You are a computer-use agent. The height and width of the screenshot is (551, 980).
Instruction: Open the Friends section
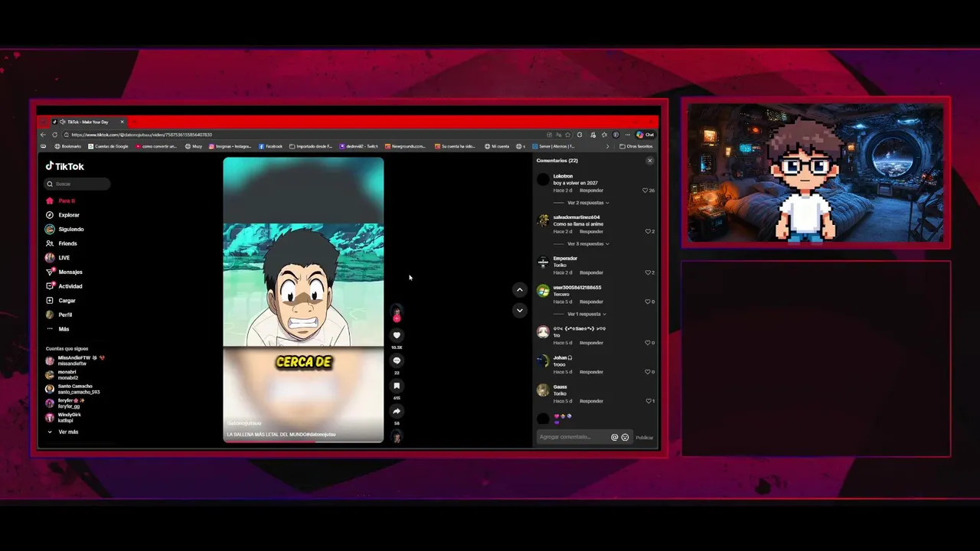click(62, 243)
